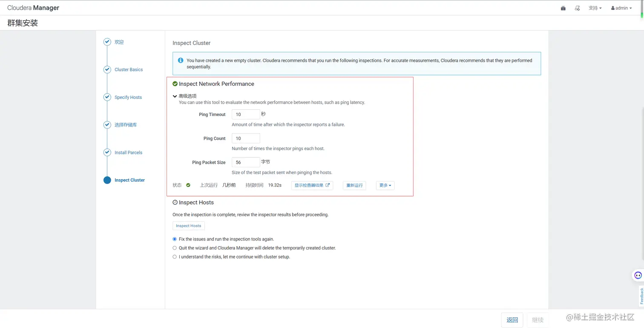This screenshot has width=644, height=331.
Task: Click 显示检查器结果 show inspector results button
Action: click(x=312, y=186)
